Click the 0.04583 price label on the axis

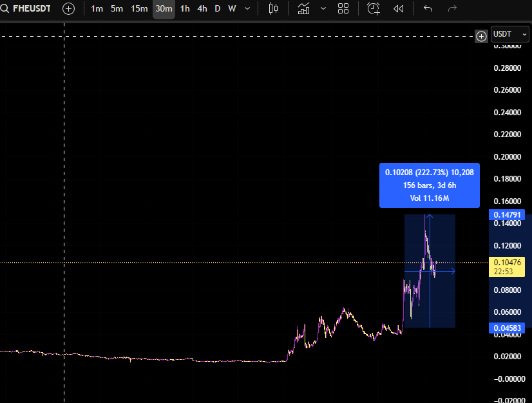(x=507, y=328)
